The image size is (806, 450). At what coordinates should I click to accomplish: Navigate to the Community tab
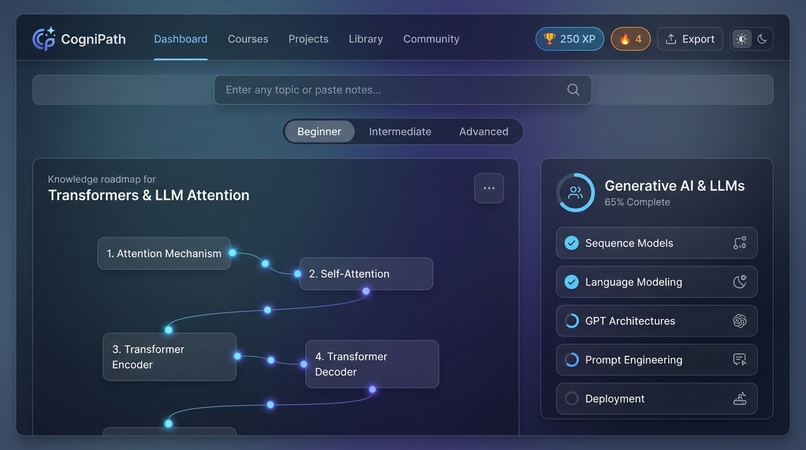pyautogui.click(x=431, y=39)
